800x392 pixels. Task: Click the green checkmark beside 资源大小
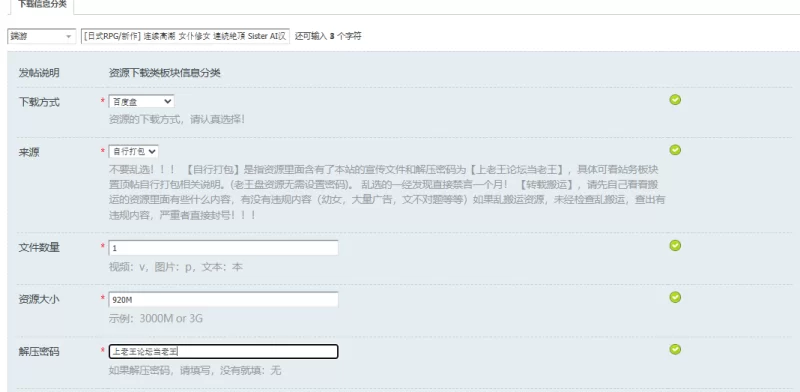coord(675,297)
